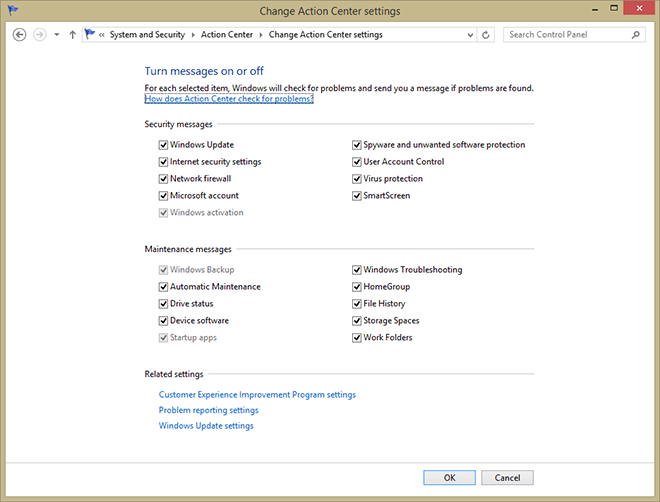Navigate to System and Security breadcrumb

(x=147, y=35)
